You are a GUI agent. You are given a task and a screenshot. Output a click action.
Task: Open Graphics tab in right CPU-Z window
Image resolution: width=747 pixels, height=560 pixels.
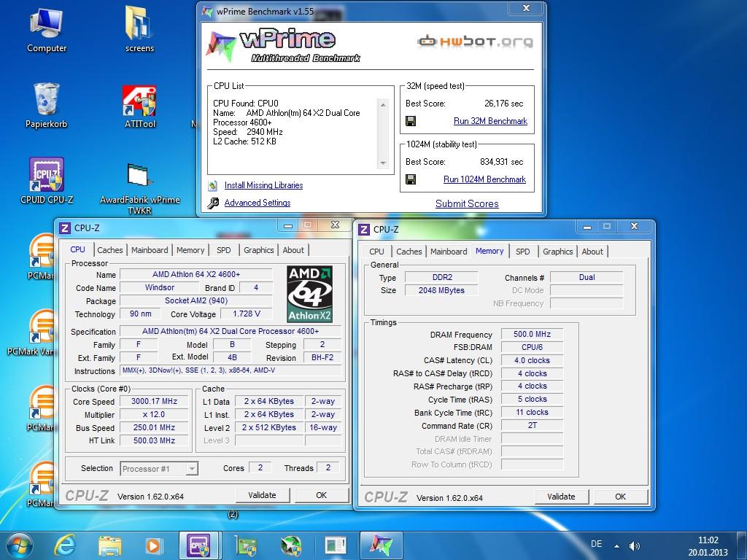pyautogui.click(x=558, y=252)
